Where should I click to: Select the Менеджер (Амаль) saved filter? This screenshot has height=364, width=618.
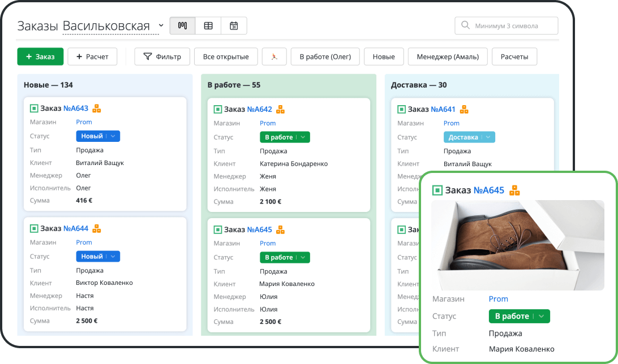(x=448, y=57)
